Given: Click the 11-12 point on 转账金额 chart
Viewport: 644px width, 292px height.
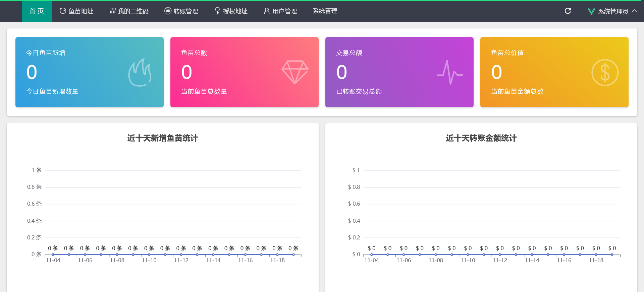Looking at the screenshot, I should (x=500, y=254).
